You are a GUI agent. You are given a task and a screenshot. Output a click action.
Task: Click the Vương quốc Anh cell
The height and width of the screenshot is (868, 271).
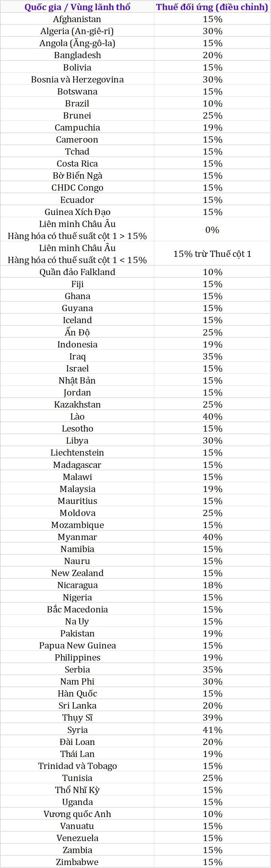[x=77, y=814]
